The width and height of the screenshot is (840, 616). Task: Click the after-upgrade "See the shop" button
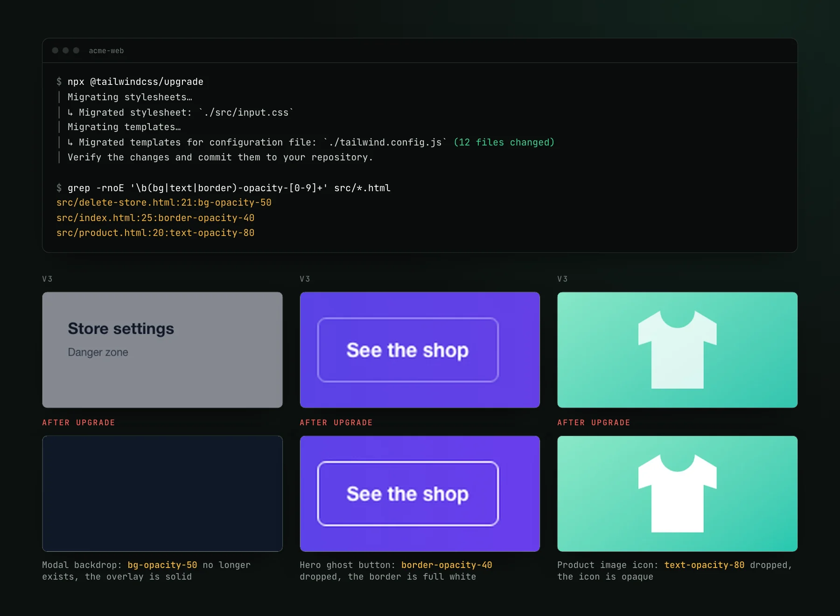point(408,493)
